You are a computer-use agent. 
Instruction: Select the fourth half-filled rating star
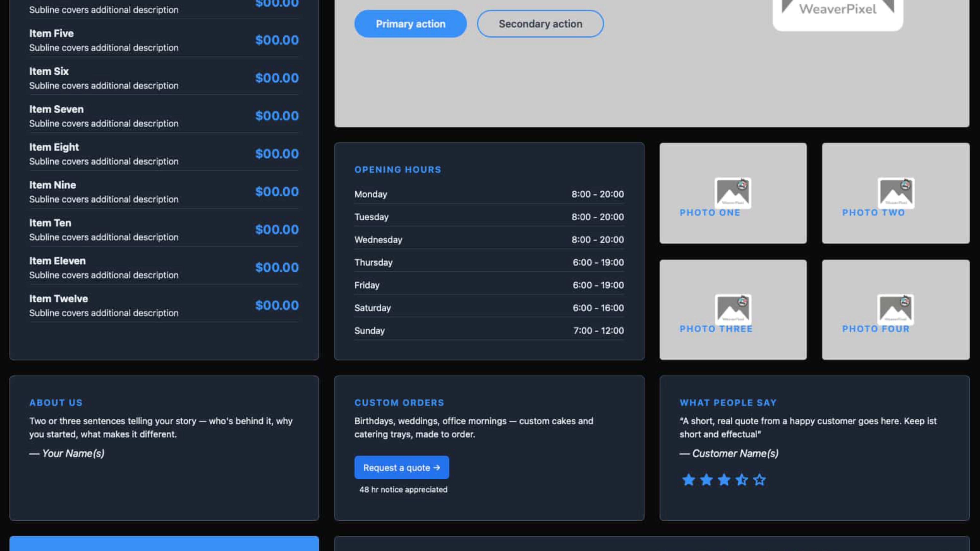(741, 480)
